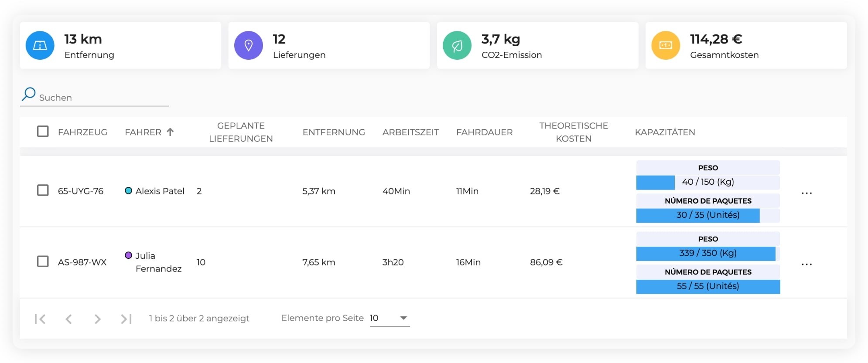Click the 11Min driving duration cell
The width and height of the screenshot is (868, 363).
tap(467, 191)
